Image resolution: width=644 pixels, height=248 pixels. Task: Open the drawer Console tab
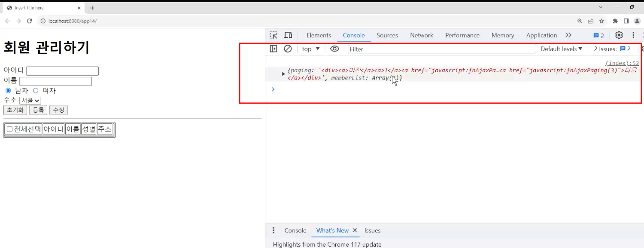tap(295, 230)
